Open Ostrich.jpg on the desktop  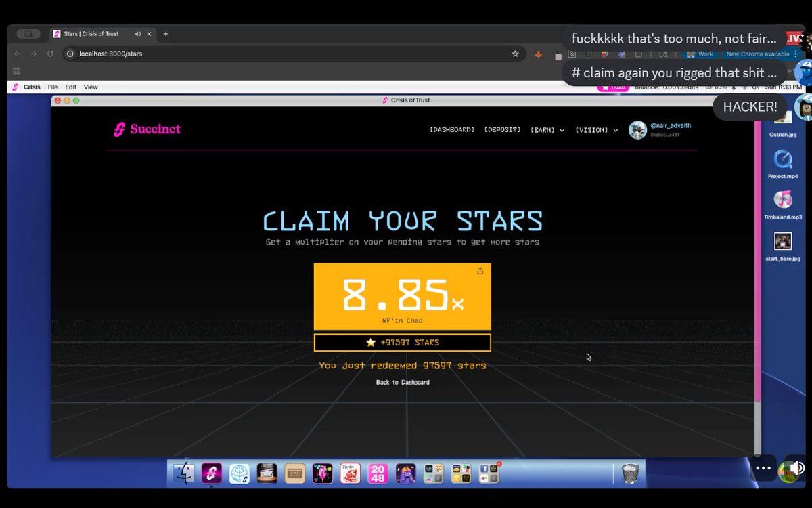click(x=783, y=123)
